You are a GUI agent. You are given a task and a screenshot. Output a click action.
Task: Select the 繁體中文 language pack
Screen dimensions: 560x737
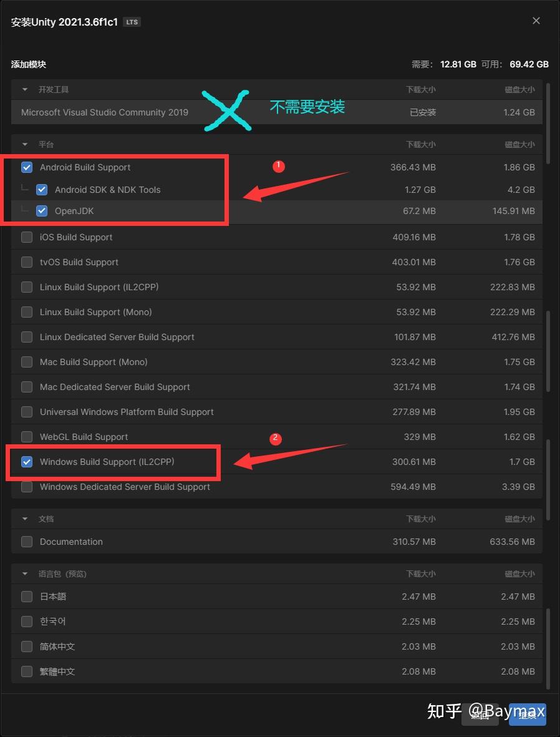point(27,671)
